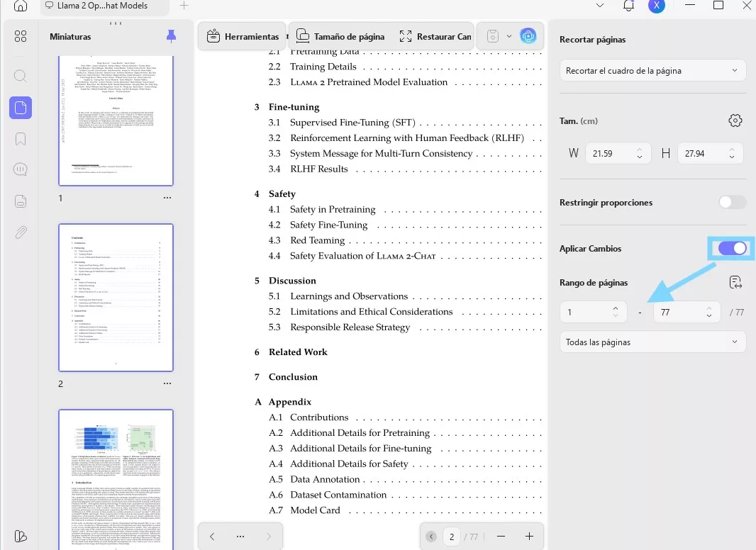
Task: Go to the previous page with the circled arrow
Action: [x=431, y=536]
